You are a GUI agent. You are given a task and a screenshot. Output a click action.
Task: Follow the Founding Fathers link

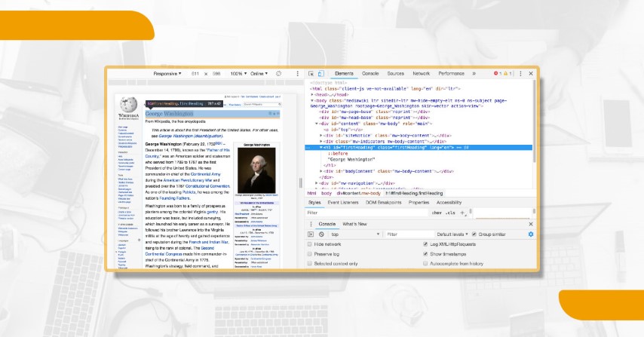pyautogui.click(x=174, y=198)
